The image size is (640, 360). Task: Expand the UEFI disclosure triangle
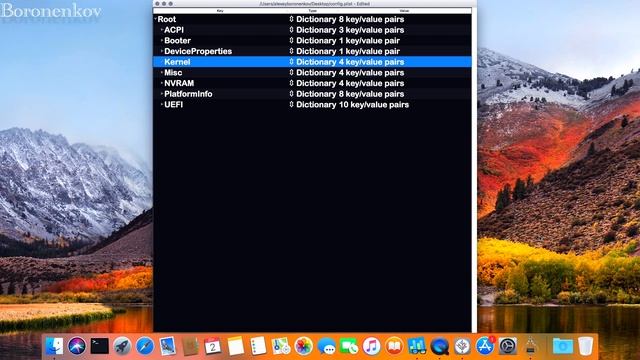point(162,104)
